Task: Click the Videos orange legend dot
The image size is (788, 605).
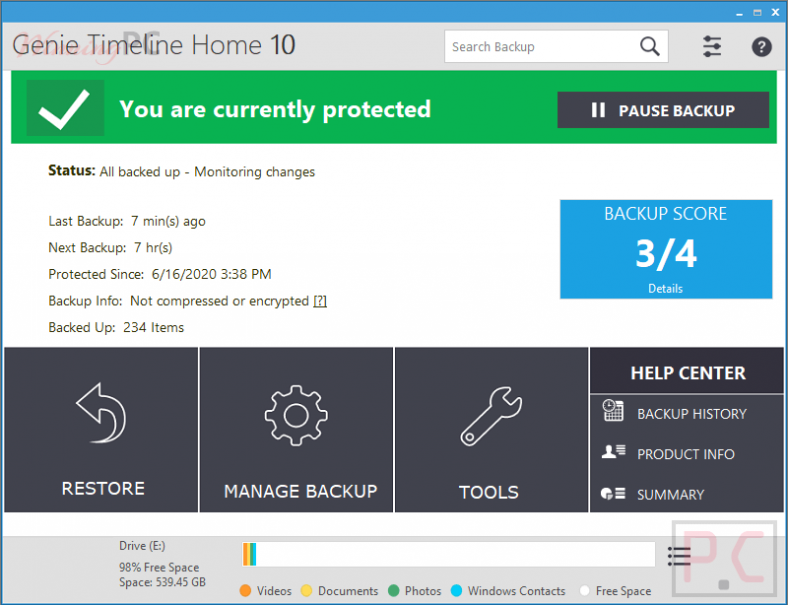Action: [x=245, y=590]
